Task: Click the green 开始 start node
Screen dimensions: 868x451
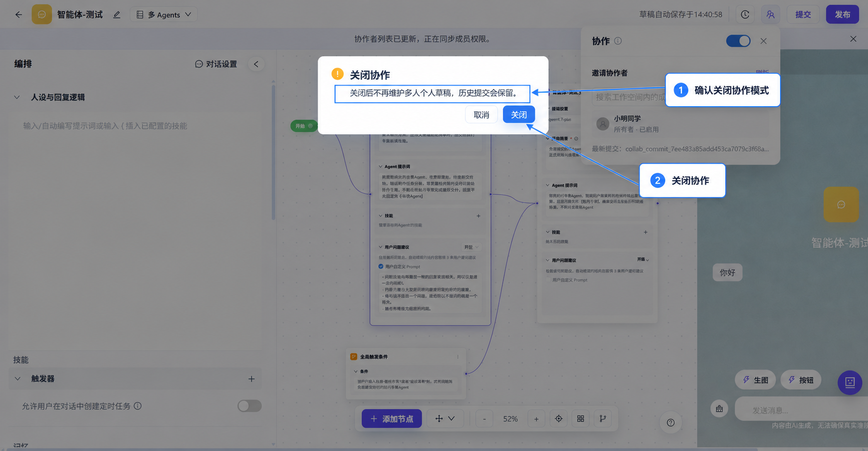Action: [303, 126]
